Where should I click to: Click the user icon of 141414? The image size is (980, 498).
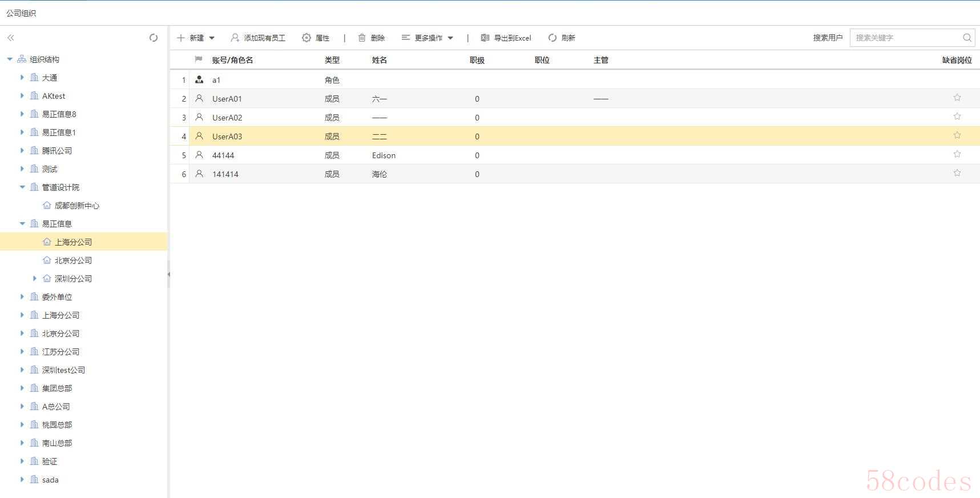click(x=199, y=174)
